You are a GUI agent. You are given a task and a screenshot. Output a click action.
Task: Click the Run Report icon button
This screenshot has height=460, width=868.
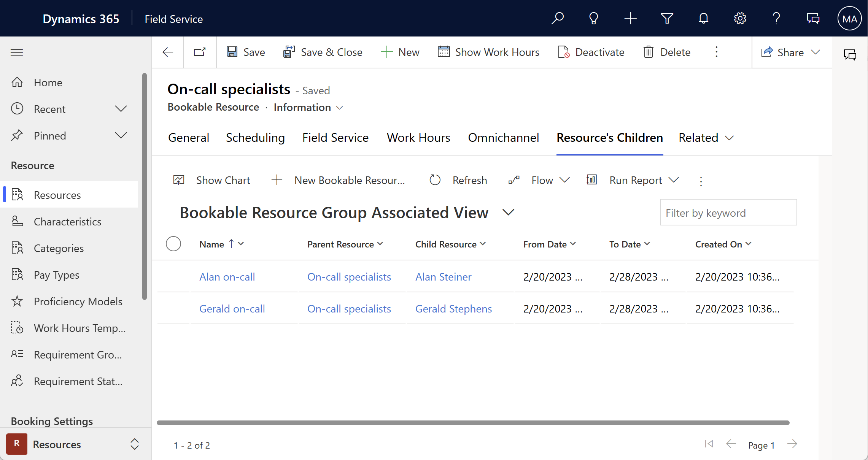click(593, 180)
